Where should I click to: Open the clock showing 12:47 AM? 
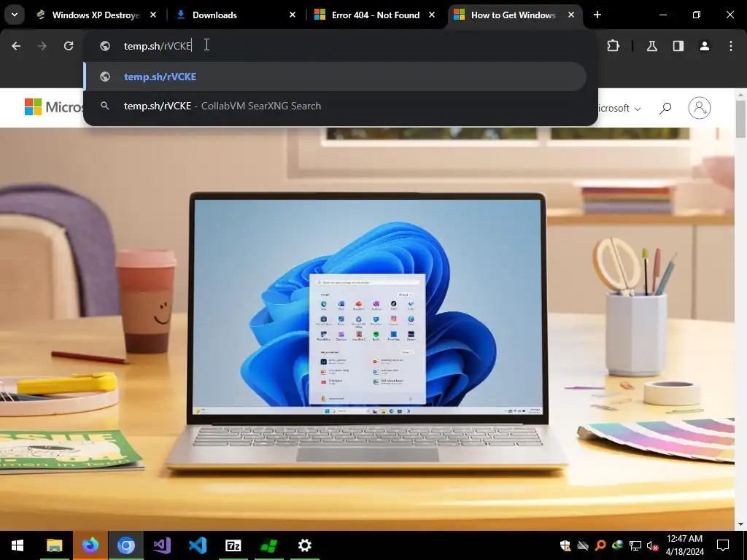click(x=684, y=545)
